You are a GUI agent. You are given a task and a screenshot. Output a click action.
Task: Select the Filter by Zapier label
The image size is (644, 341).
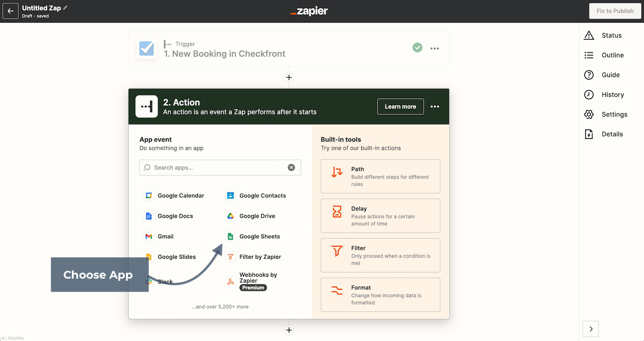(x=260, y=257)
